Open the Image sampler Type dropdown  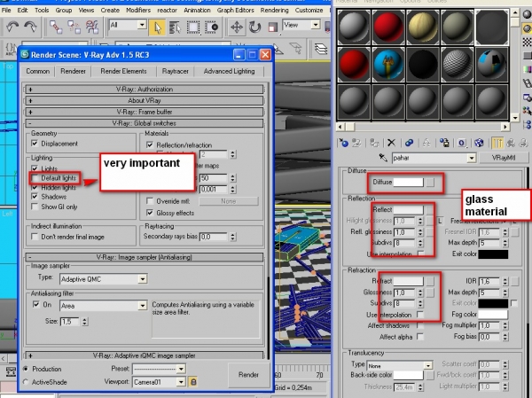pos(143,279)
